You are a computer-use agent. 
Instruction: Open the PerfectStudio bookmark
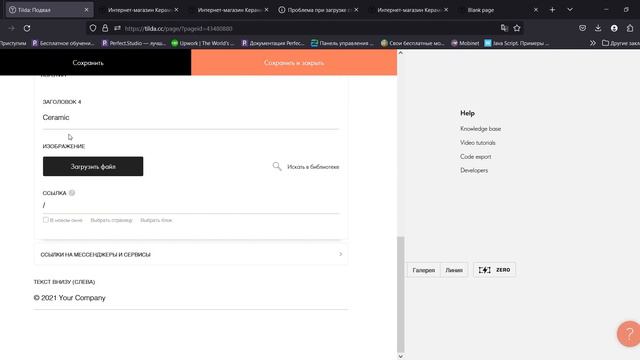133,43
